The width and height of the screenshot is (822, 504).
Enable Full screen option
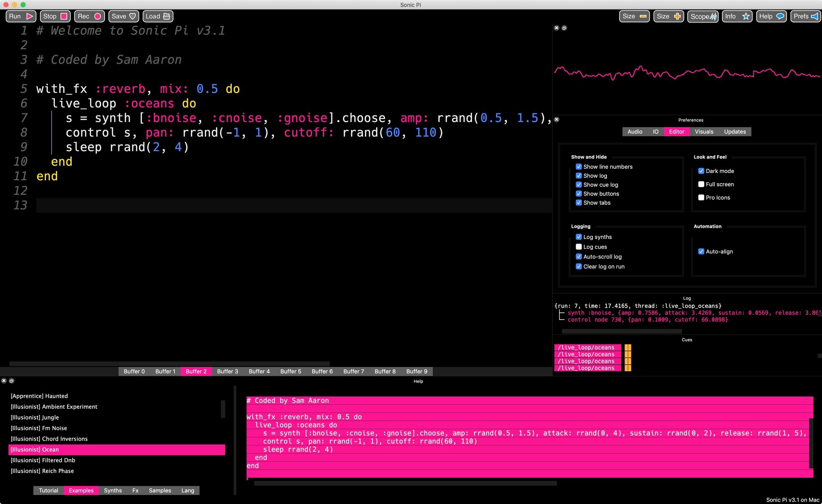701,184
